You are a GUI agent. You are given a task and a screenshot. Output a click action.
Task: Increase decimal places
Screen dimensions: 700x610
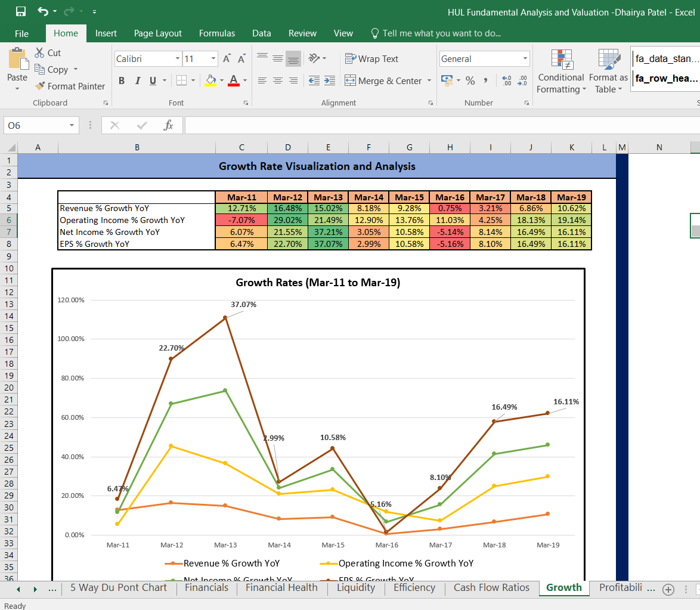tap(507, 80)
